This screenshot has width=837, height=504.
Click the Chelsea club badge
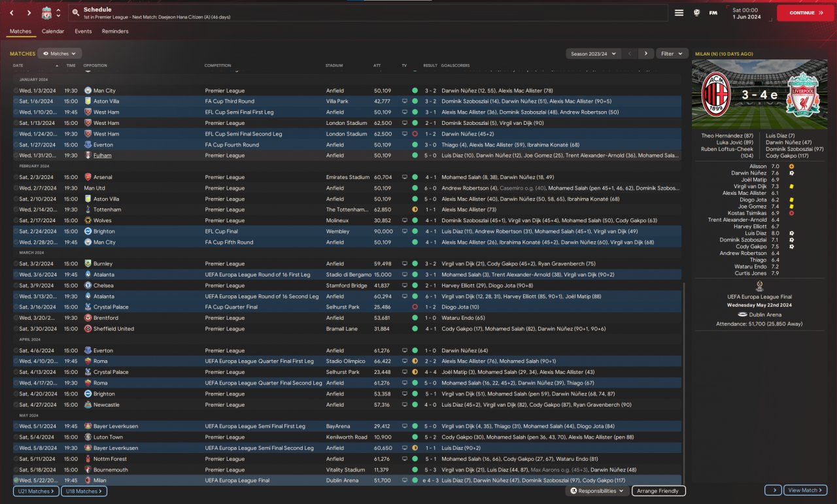pos(88,286)
